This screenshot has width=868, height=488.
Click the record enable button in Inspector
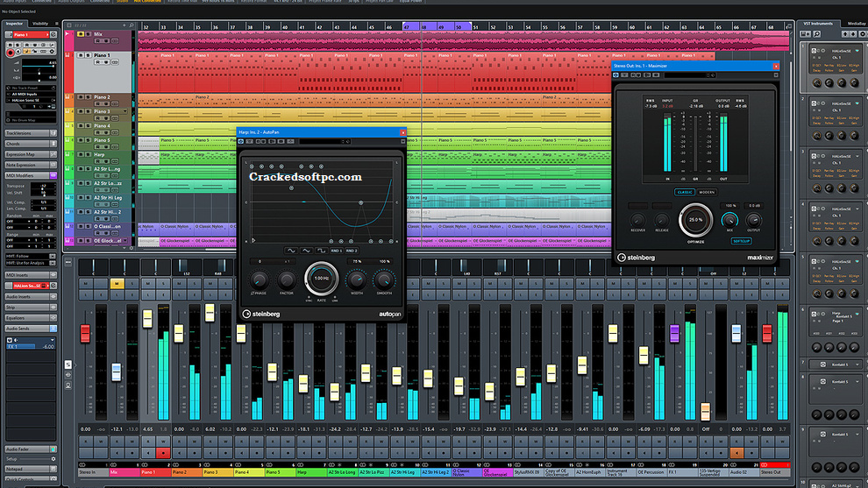(10, 53)
